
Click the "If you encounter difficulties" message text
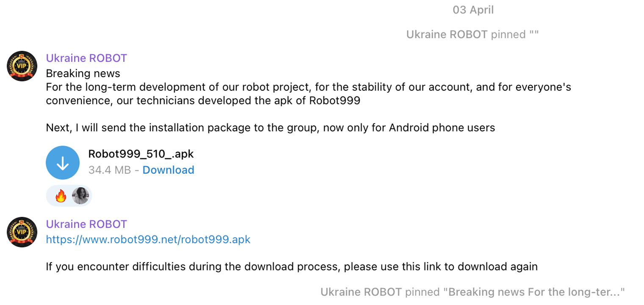291,267
